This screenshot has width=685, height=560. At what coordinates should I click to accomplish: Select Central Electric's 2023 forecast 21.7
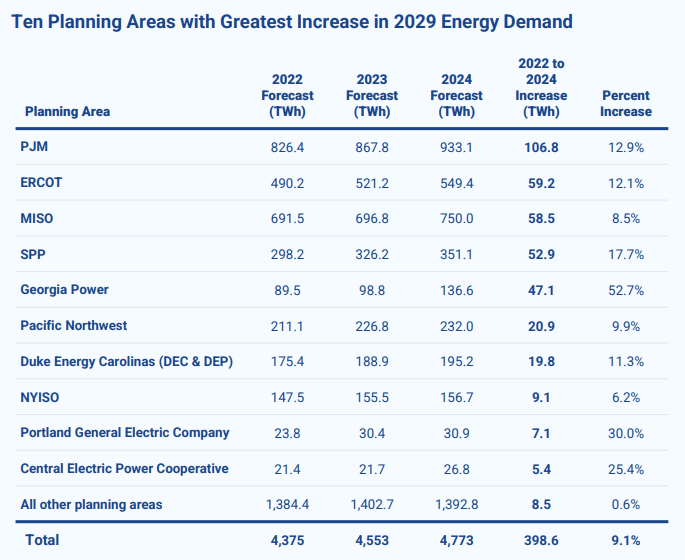[372, 470]
